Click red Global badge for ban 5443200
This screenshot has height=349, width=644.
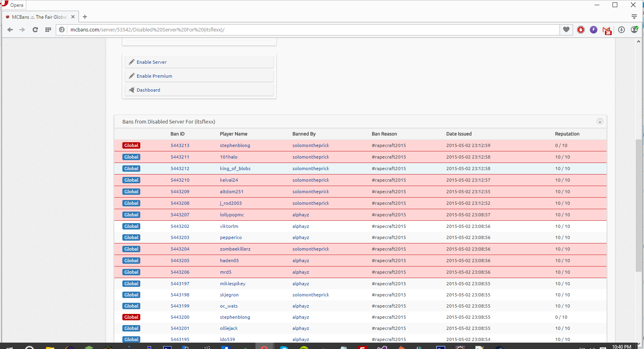click(x=131, y=317)
